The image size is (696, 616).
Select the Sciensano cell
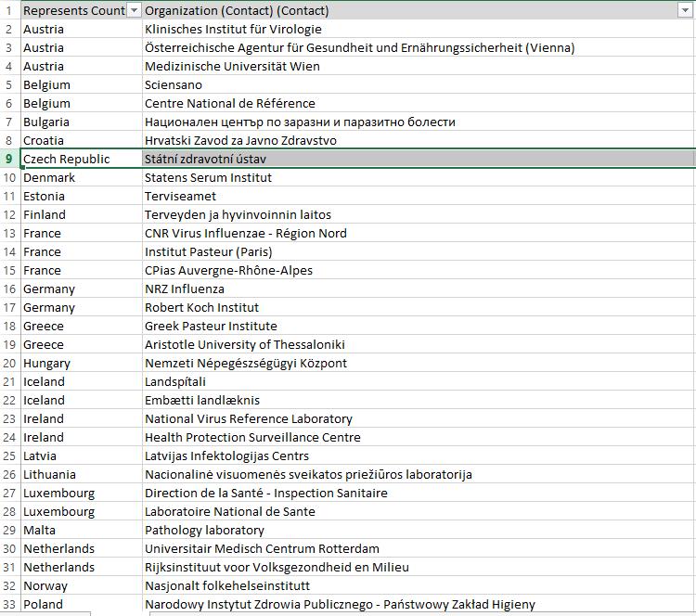click(419, 84)
